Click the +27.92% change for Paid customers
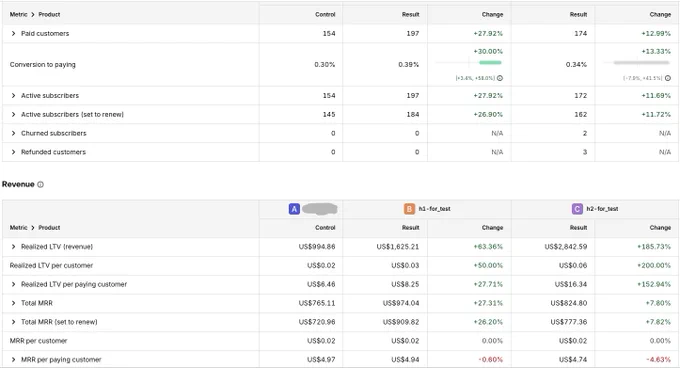This screenshot has width=680, height=368. [x=488, y=33]
